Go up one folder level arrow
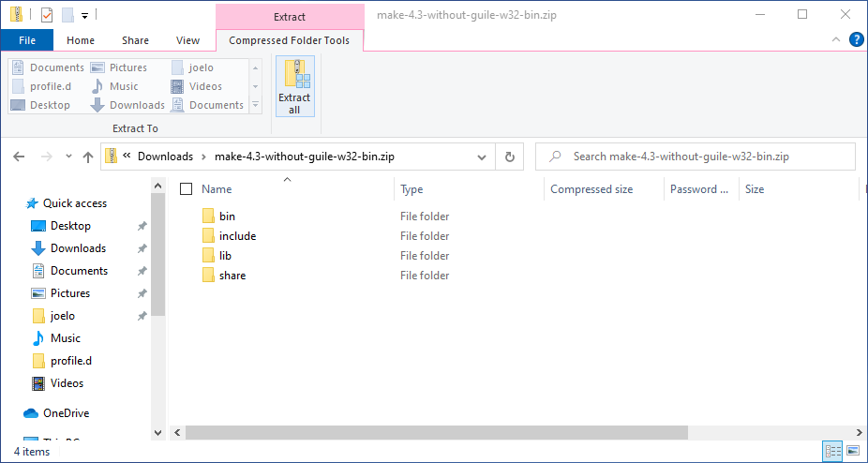Screen dimensions: 868x463 87,157
